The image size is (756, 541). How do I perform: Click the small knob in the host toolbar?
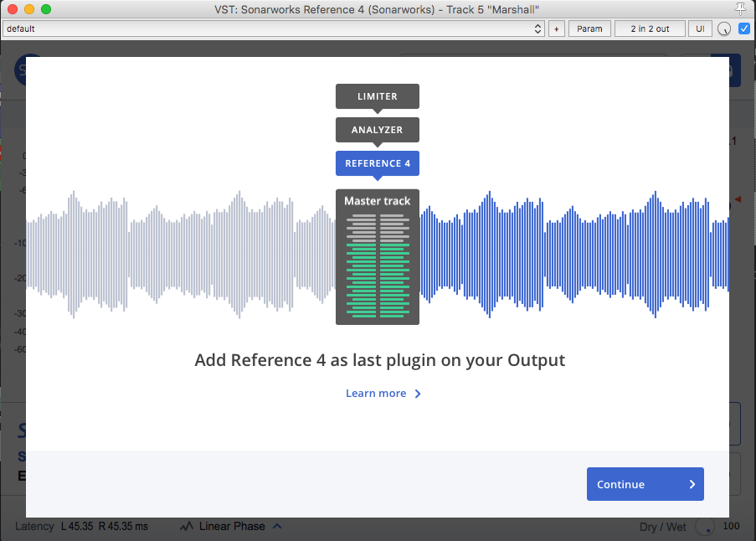(x=723, y=29)
